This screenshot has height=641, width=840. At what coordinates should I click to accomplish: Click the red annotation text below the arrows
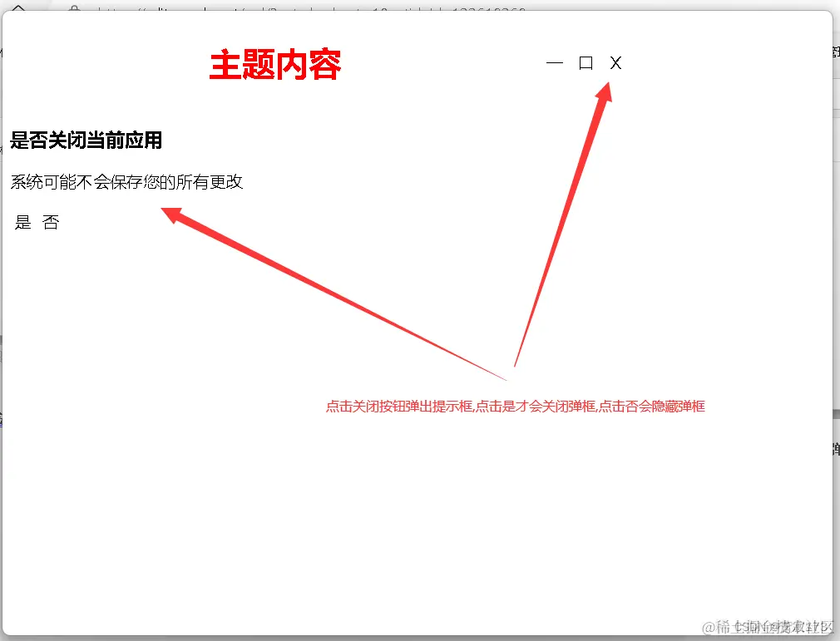tap(515, 406)
